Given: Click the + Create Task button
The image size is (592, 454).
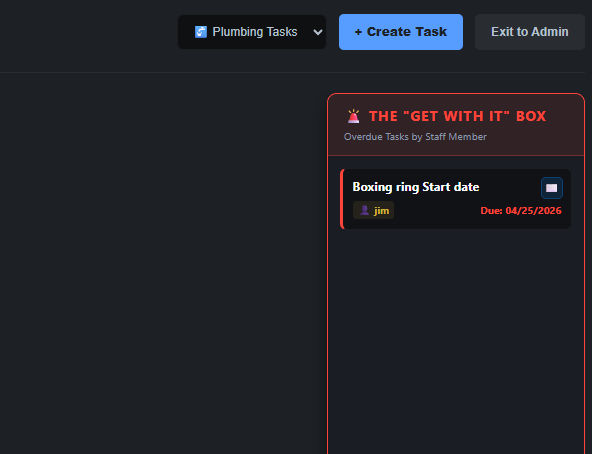Looking at the screenshot, I should (x=401, y=32).
